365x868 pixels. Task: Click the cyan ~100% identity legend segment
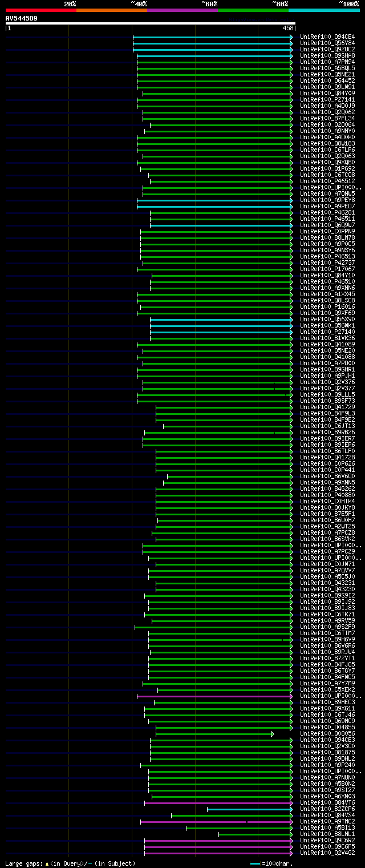pyautogui.click(x=323, y=10)
